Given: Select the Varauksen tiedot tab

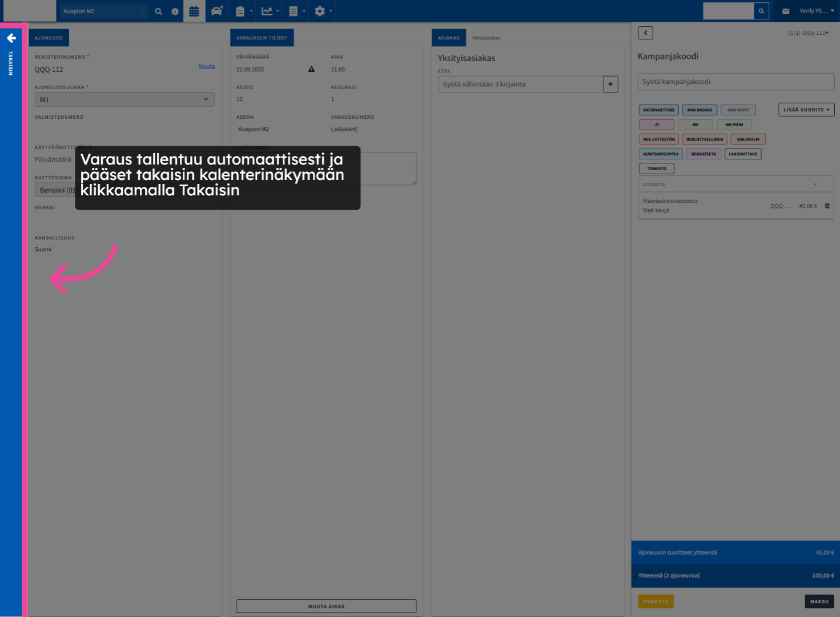Looking at the screenshot, I should [262, 38].
